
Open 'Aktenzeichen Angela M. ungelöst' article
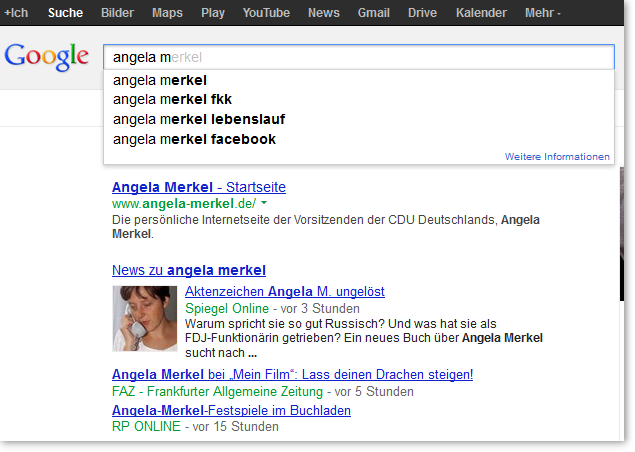pyautogui.click(x=285, y=291)
